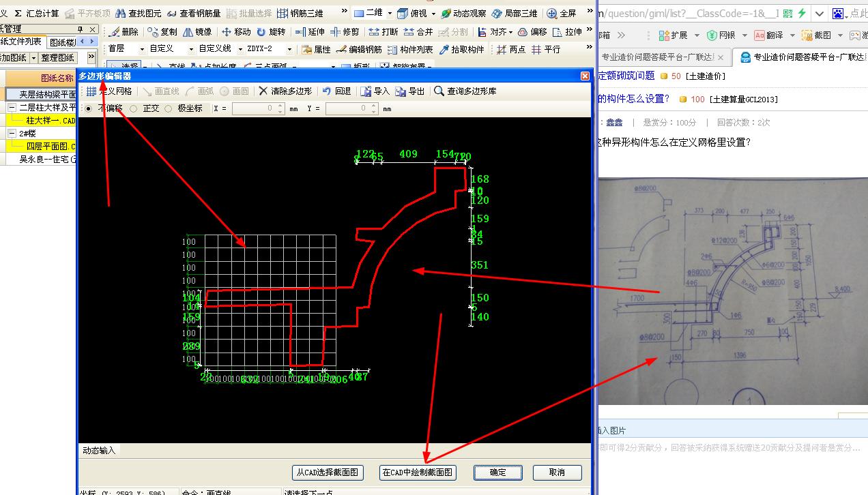Select 移动 move tool
Image resolution: width=868 pixels, height=495 pixels.
[236, 31]
